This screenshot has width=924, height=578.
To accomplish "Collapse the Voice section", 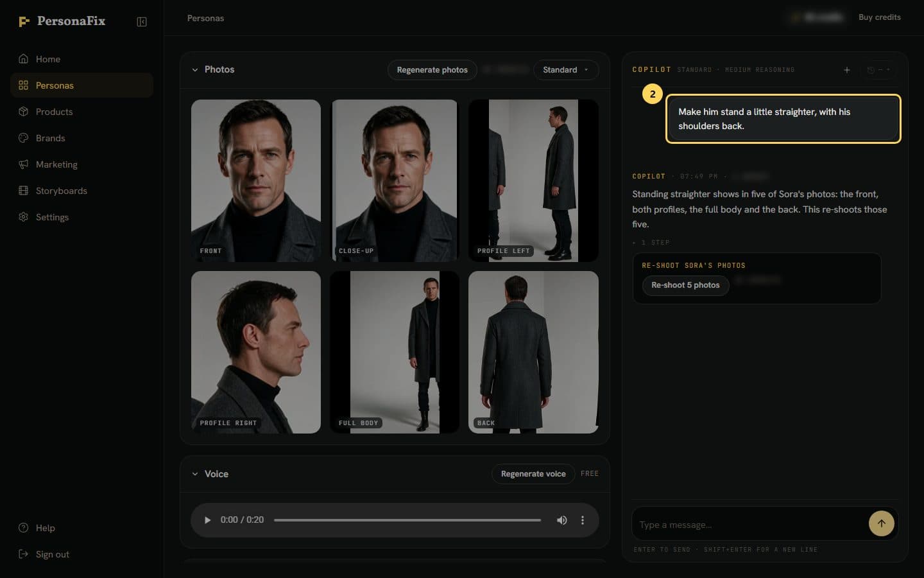I will coord(195,474).
